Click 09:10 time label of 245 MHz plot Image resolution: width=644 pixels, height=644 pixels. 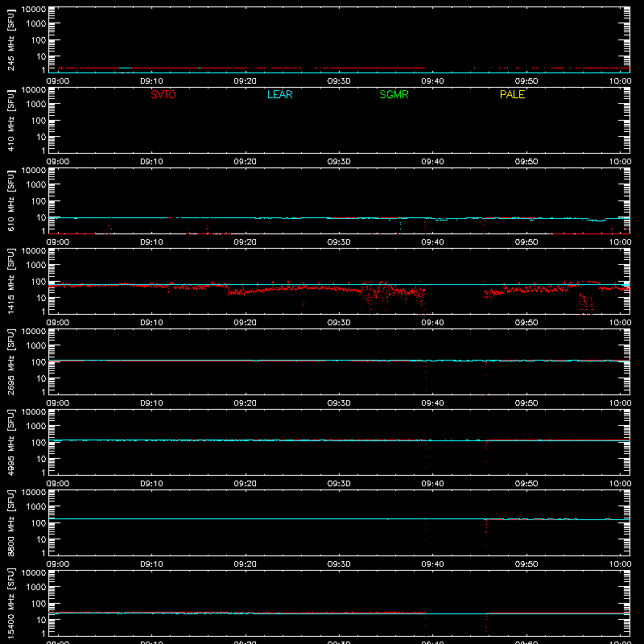(x=151, y=81)
